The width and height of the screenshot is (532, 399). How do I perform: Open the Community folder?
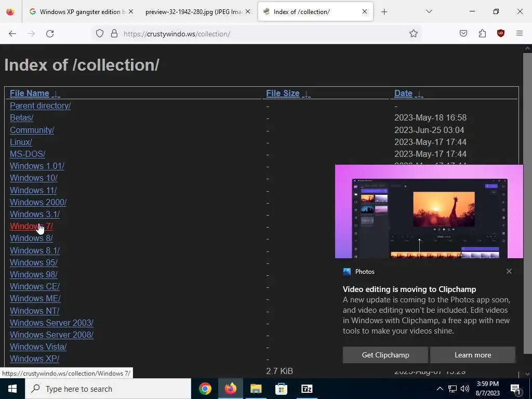32,130
